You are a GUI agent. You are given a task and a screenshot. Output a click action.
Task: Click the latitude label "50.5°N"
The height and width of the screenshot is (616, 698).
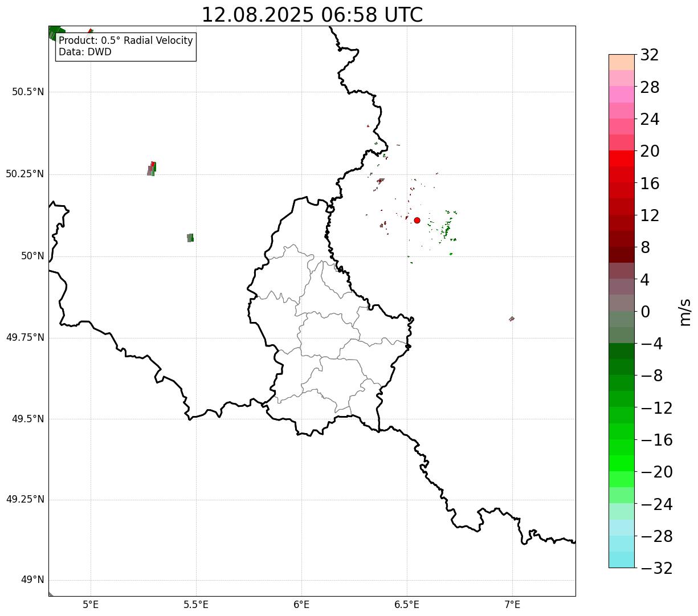[x=28, y=92]
